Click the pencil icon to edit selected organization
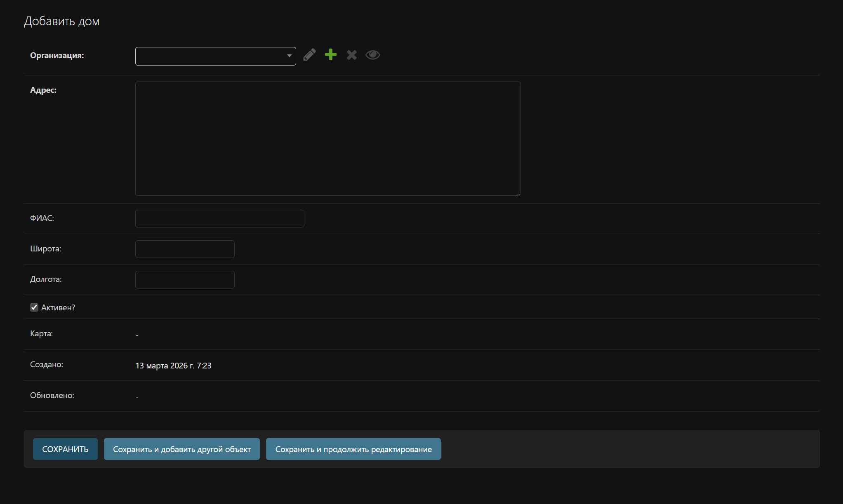The height and width of the screenshot is (504, 843). (309, 55)
